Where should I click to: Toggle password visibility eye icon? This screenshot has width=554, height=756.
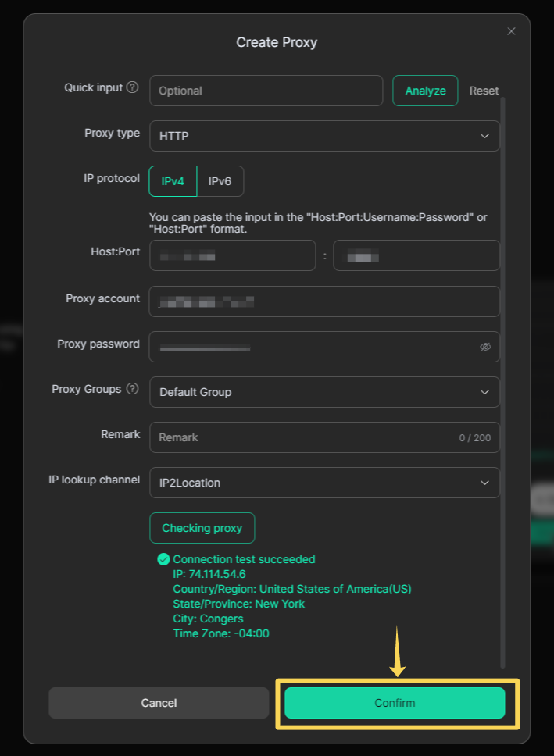coord(485,347)
